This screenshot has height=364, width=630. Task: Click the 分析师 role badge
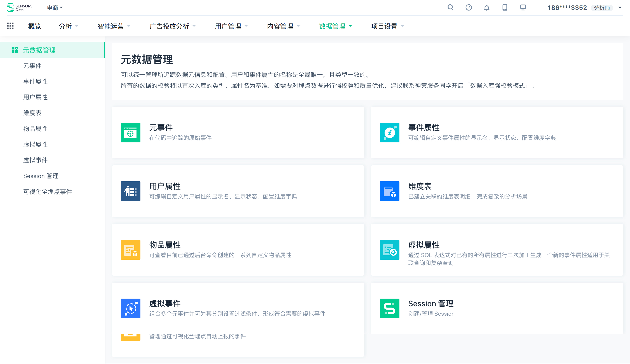click(x=602, y=8)
